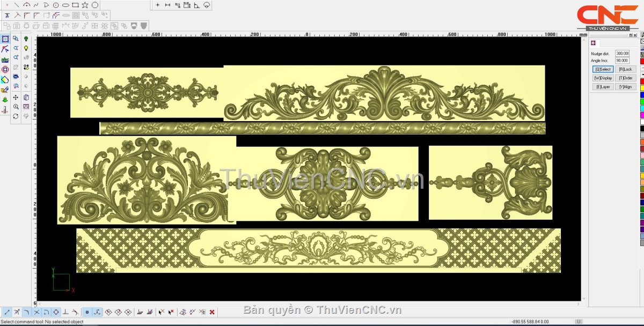Open the [W]Display panel

coord(603,78)
